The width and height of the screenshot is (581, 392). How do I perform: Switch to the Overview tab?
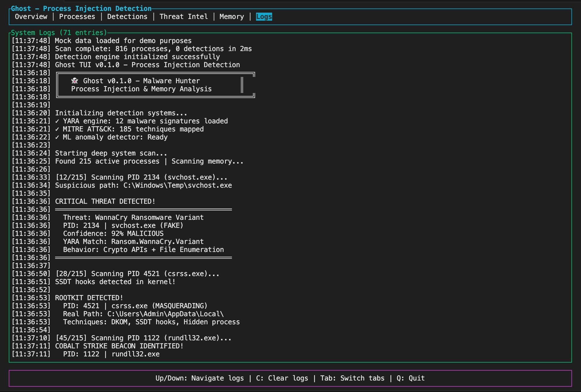[31, 16]
